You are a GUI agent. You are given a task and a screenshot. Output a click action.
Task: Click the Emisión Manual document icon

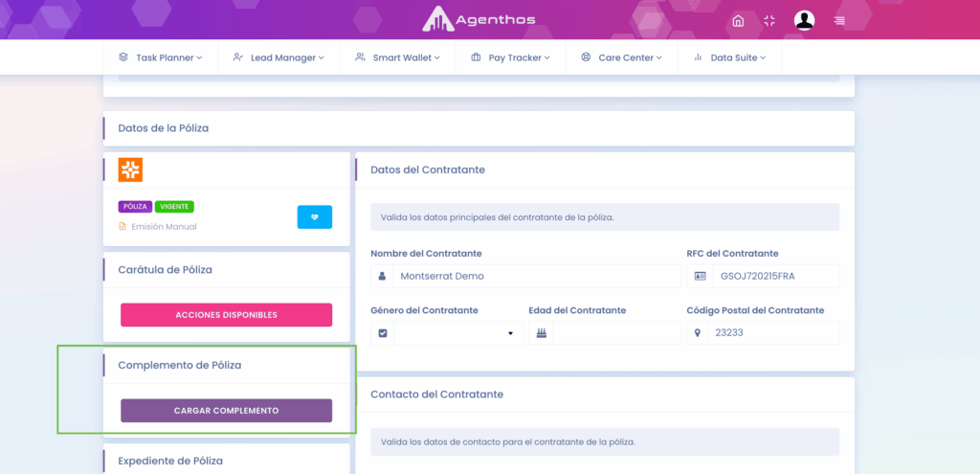point(122,226)
